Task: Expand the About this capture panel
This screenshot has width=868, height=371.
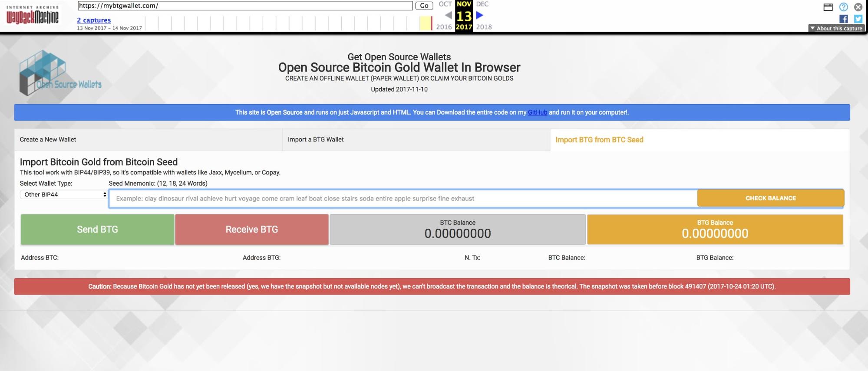Action: pos(836,28)
